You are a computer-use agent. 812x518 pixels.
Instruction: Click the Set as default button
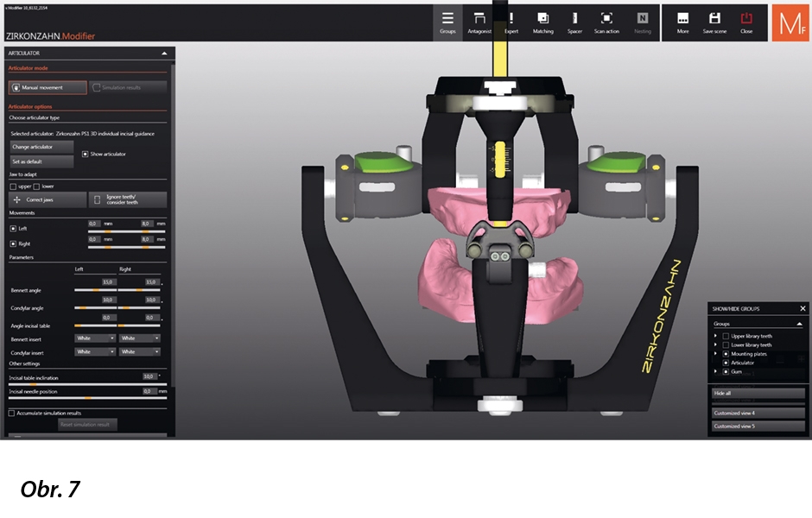pyautogui.click(x=41, y=161)
